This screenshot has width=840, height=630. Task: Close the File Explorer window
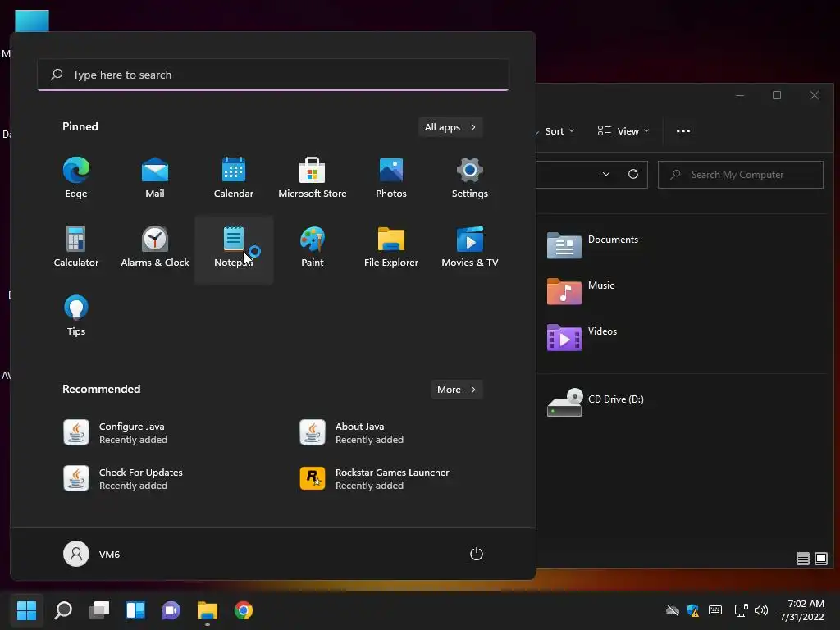pos(815,95)
